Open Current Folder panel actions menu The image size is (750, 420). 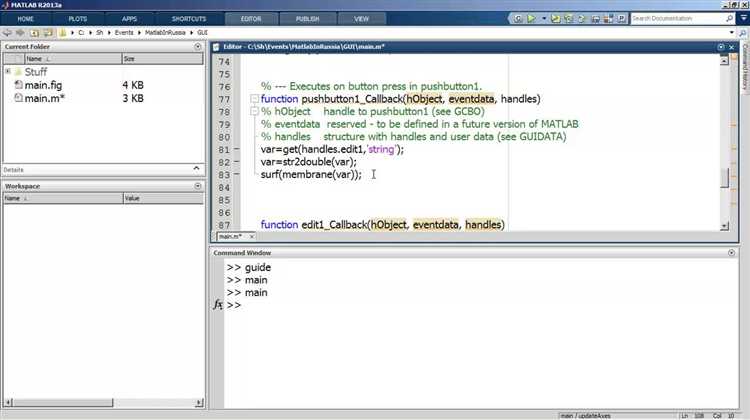point(198,46)
